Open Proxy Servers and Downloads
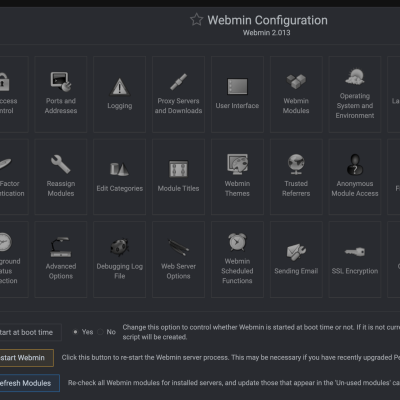This screenshot has height=400, width=400. [x=178, y=94]
